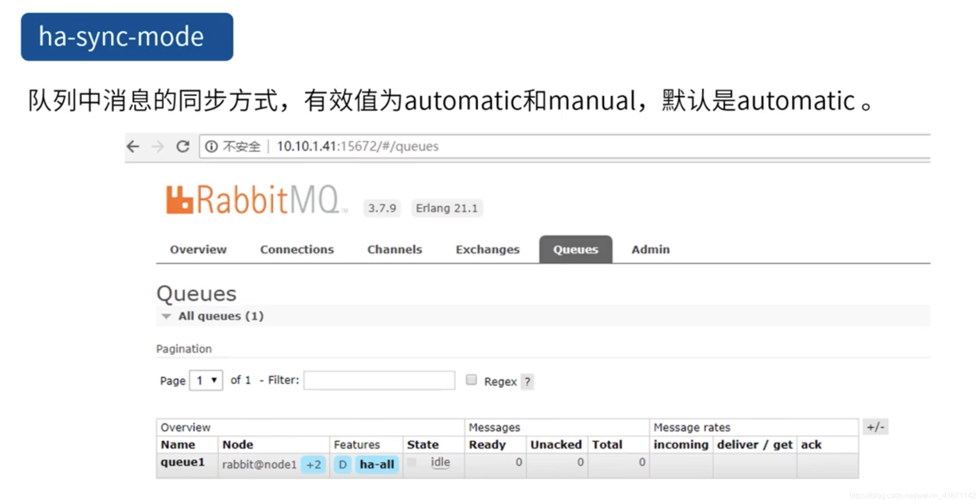The image size is (980, 504).
Task: Open the Connections tab
Action: pyautogui.click(x=297, y=250)
